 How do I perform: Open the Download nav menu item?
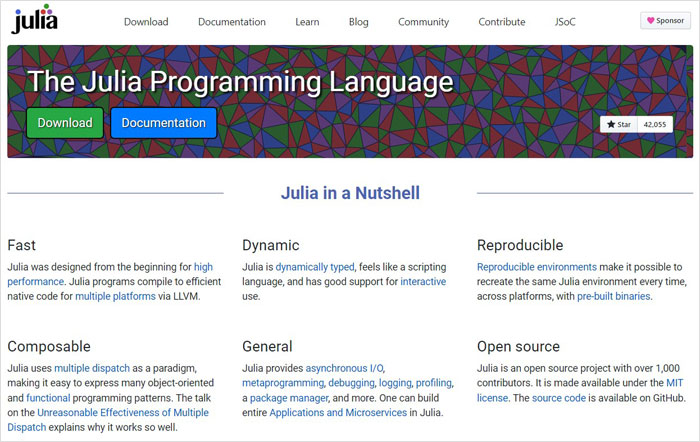tap(146, 22)
